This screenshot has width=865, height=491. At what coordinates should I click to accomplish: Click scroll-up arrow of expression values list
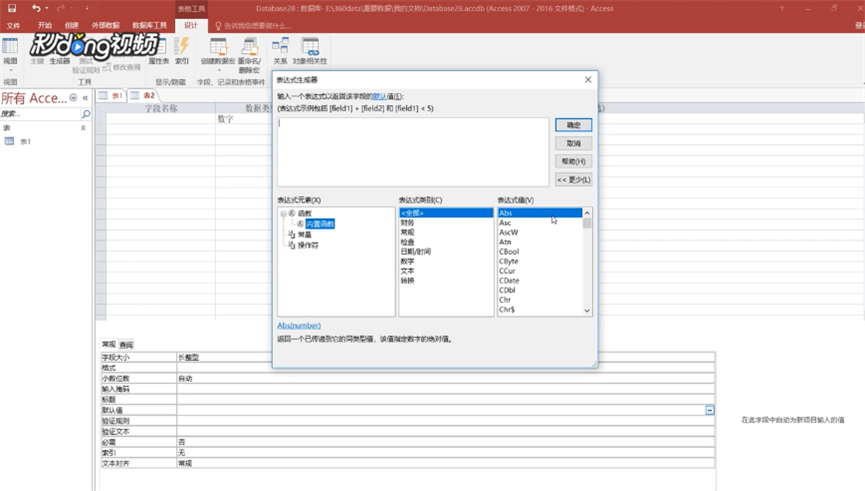587,213
